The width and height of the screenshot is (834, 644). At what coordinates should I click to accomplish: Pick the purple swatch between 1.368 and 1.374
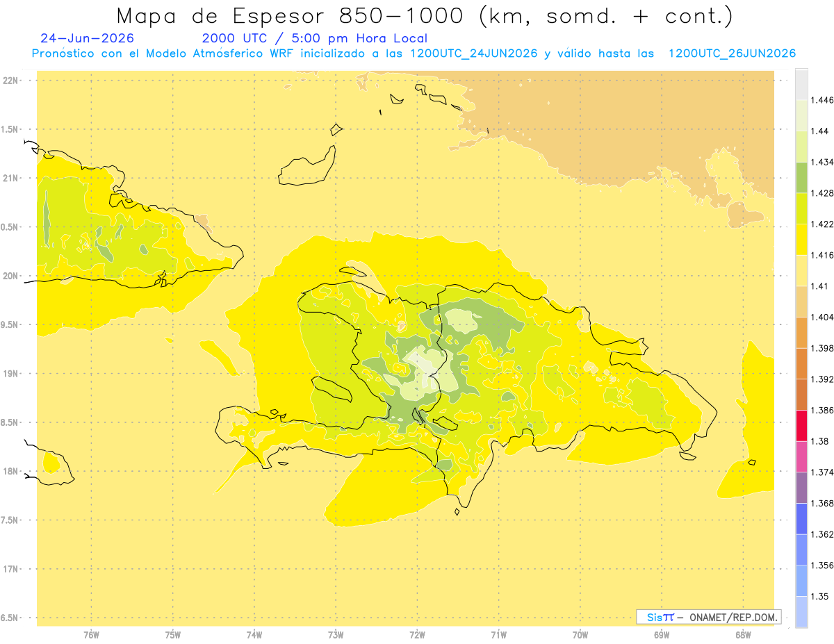point(802,488)
